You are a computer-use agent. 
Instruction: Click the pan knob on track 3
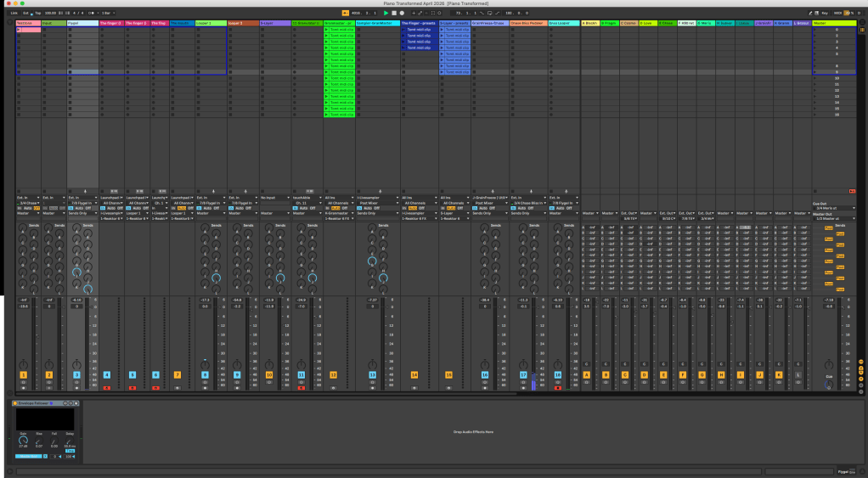click(x=76, y=363)
